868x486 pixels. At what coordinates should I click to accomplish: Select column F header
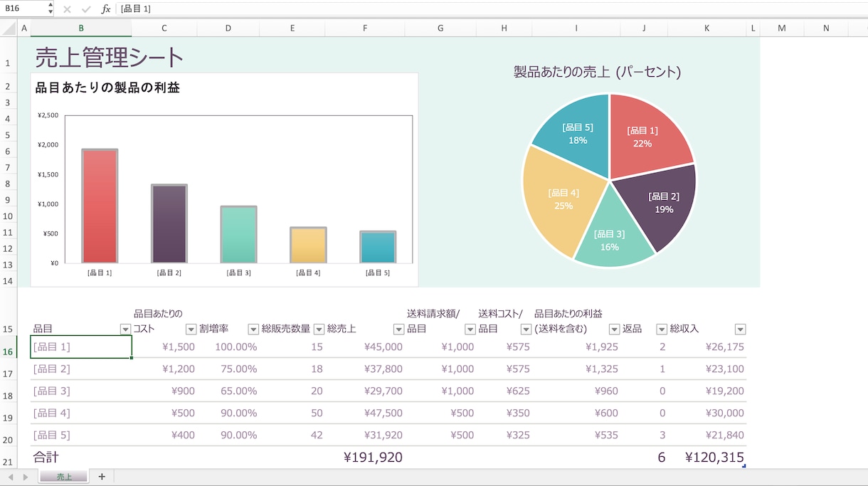(x=365, y=28)
